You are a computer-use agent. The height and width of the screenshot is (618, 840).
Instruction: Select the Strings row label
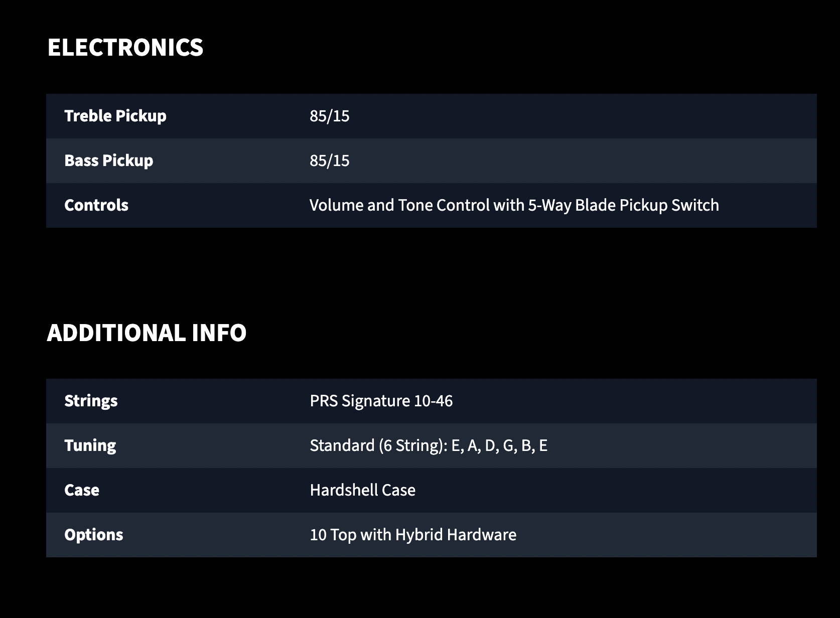[x=91, y=401]
